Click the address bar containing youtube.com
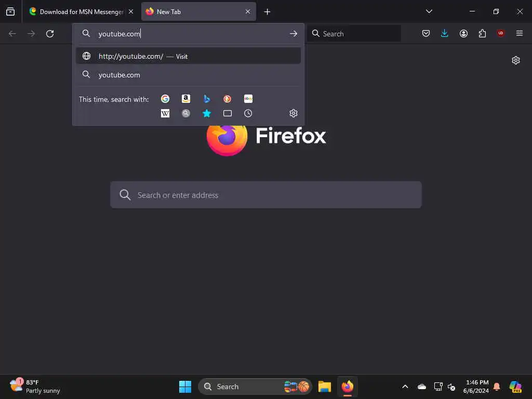Image resolution: width=532 pixels, height=399 pixels. pyautogui.click(x=188, y=34)
